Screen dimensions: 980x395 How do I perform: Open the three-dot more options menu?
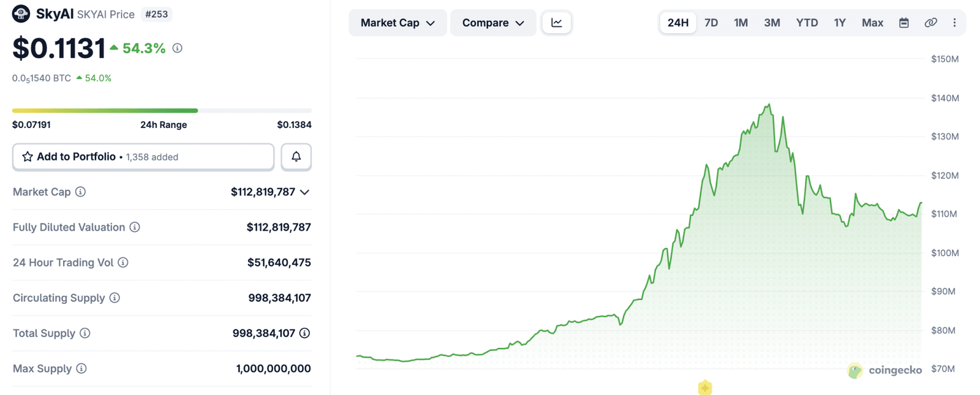[x=954, y=23]
